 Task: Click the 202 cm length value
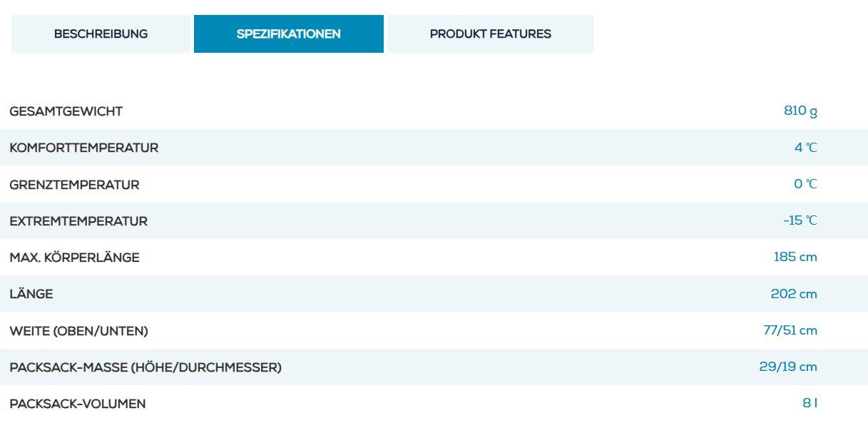(794, 294)
